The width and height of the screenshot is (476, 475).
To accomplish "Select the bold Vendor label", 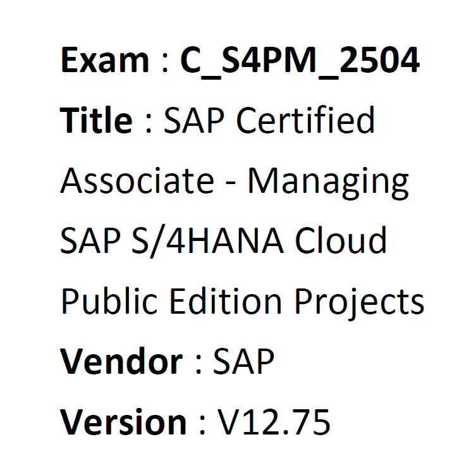I will coord(121,361).
